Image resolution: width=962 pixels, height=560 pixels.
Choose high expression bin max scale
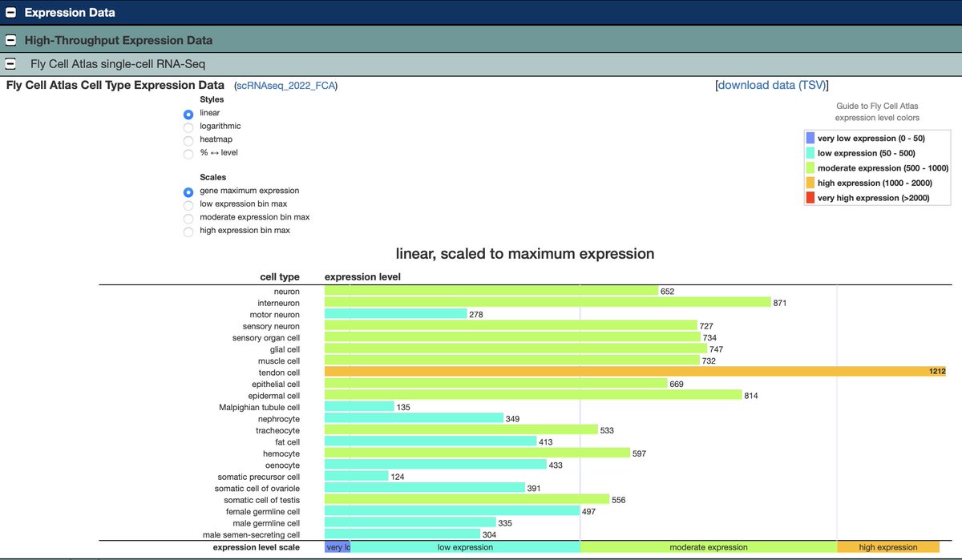pyautogui.click(x=188, y=231)
